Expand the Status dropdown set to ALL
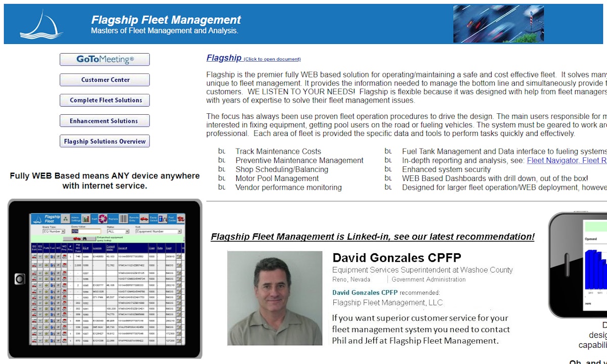 pyautogui.click(x=117, y=231)
